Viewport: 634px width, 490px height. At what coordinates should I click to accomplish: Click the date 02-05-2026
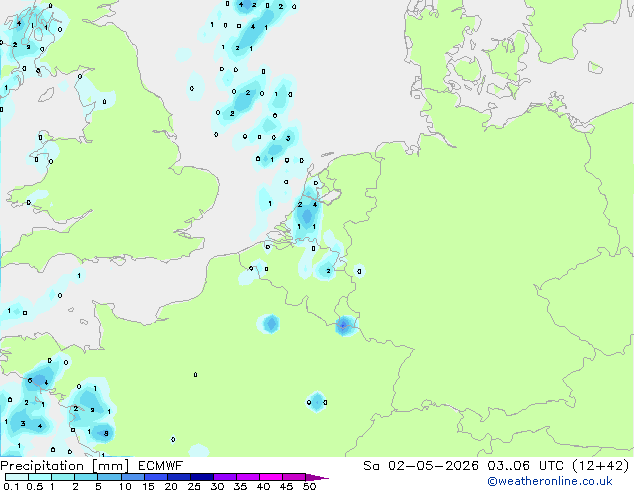(433, 466)
